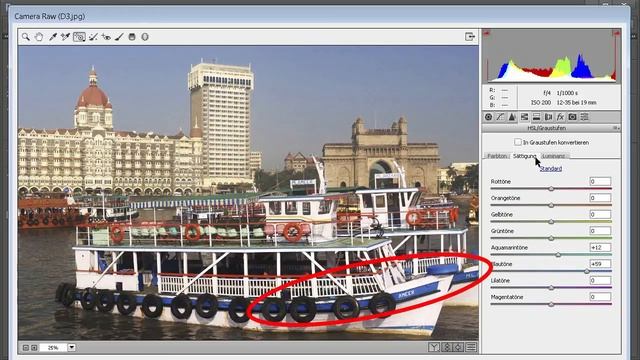Toggle full screen mode icon
Image resolution: width=640 pixels, height=360 pixels.
[x=470, y=37]
